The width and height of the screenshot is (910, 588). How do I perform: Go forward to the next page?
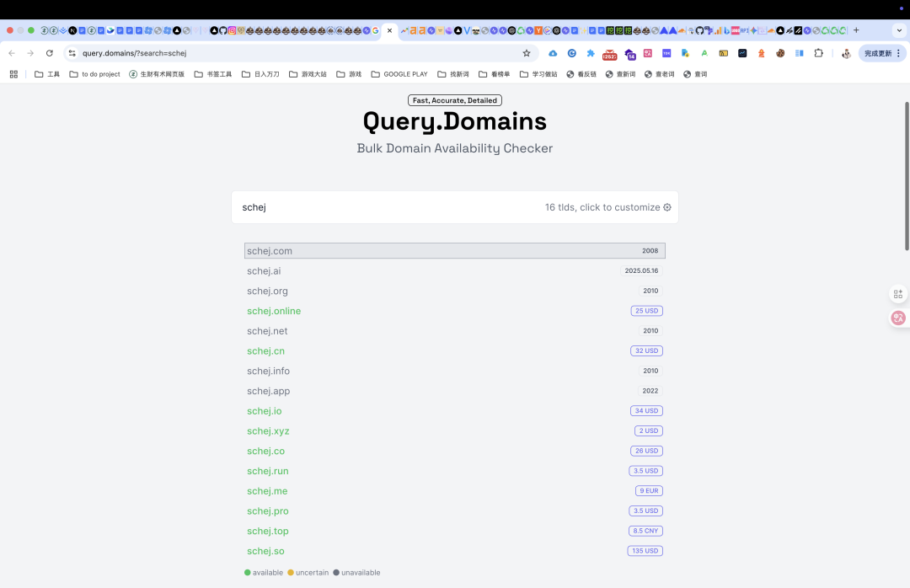[30, 53]
